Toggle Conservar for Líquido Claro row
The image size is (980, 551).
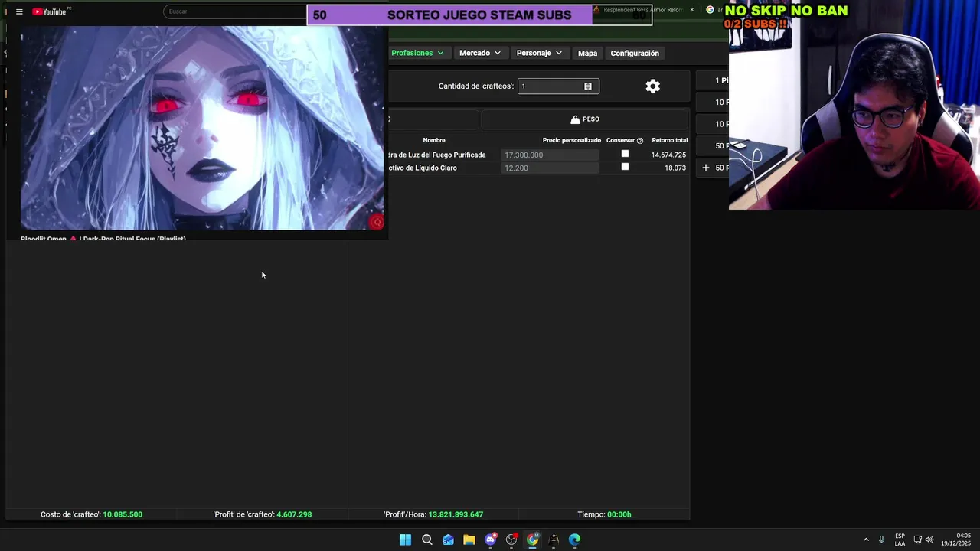pos(625,167)
